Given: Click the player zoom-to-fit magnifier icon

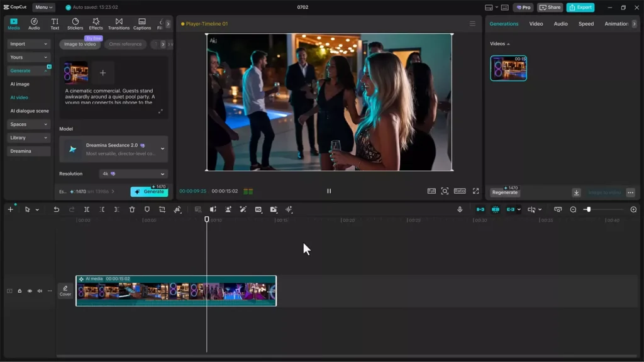Looking at the screenshot, I should click(x=445, y=191).
